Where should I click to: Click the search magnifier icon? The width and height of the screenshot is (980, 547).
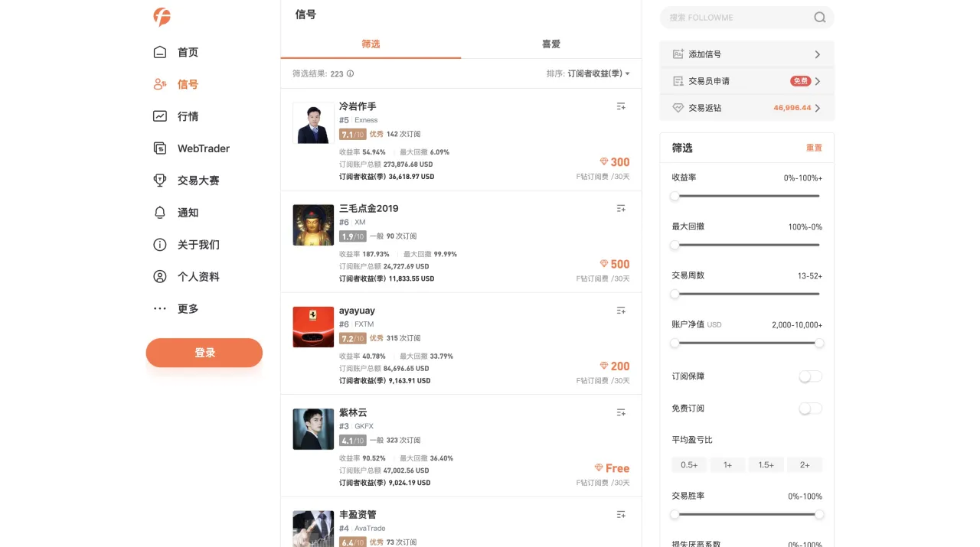(x=820, y=18)
